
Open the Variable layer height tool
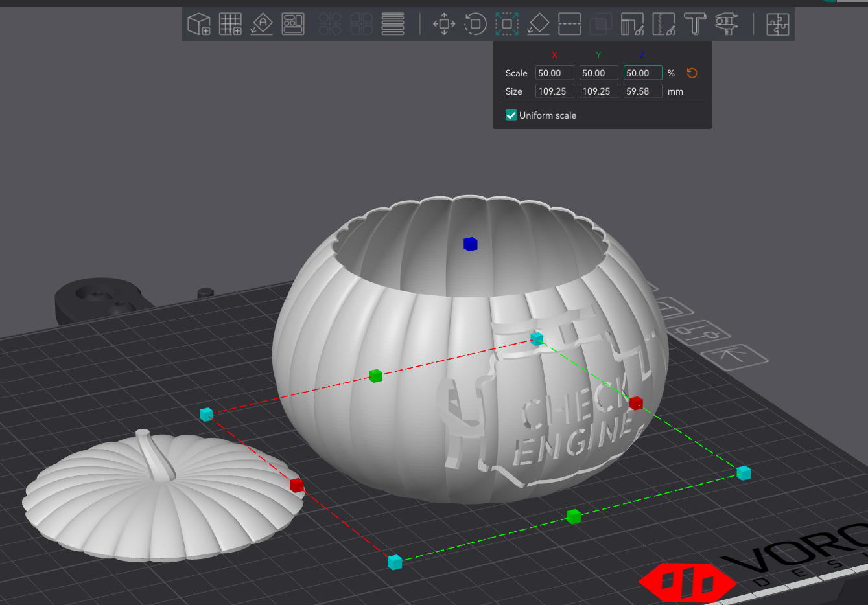tap(393, 25)
